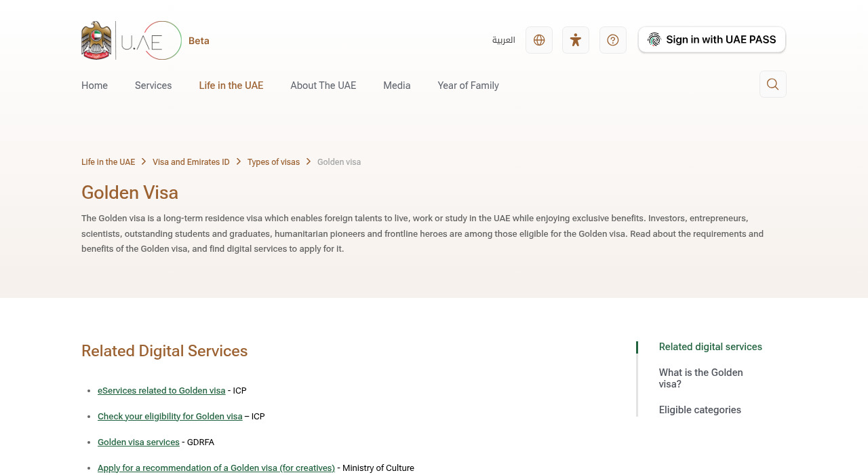Sign in with UAE PASS
This screenshot has width=868, height=475.
712,39
